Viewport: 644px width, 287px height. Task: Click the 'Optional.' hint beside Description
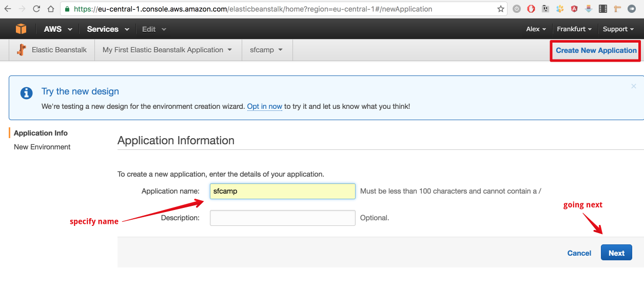[375, 218]
